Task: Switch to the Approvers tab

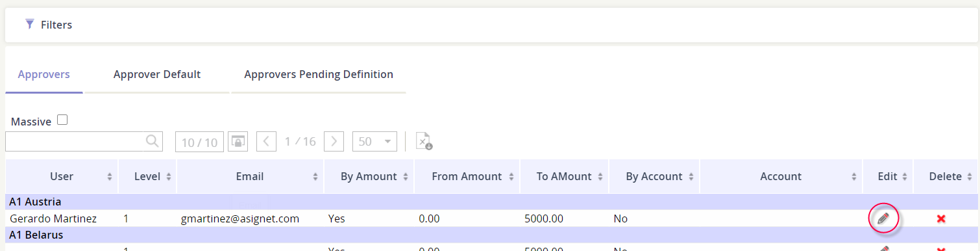Action: tap(44, 74)
